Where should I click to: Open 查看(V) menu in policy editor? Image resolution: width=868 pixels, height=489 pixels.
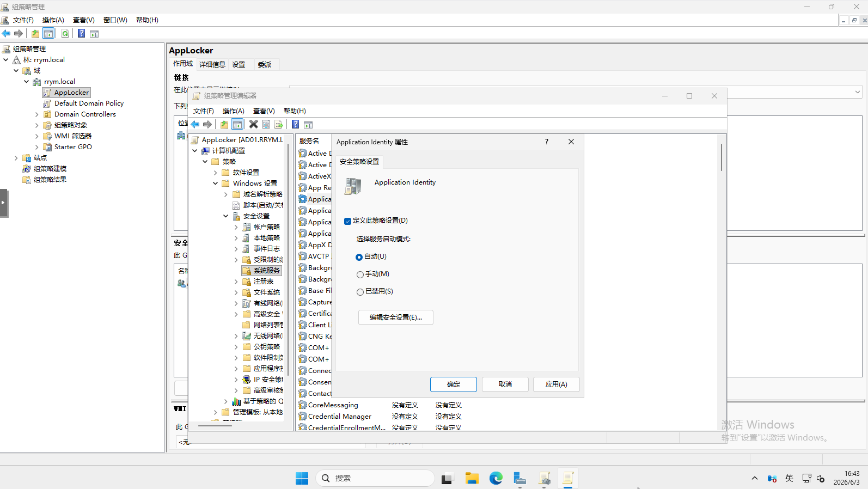264,111
